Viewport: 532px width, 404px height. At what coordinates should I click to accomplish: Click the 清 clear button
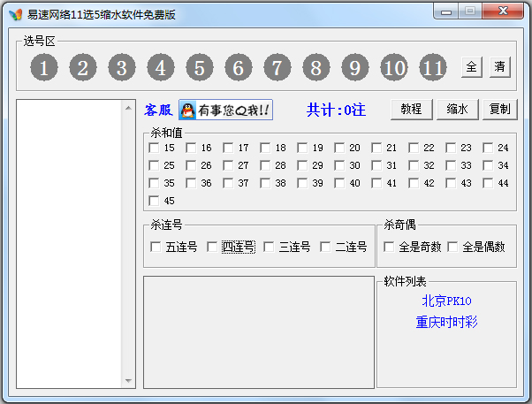pos(500,67)
